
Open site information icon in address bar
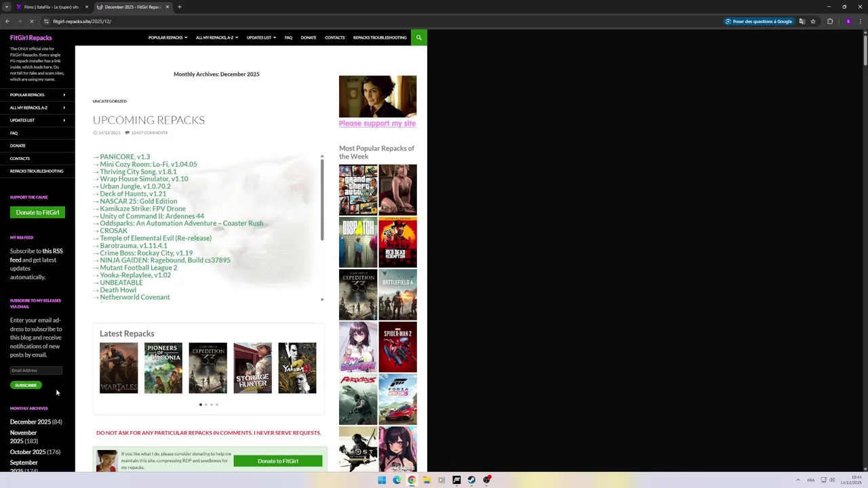pyautogui.click(x=46, y=21)
